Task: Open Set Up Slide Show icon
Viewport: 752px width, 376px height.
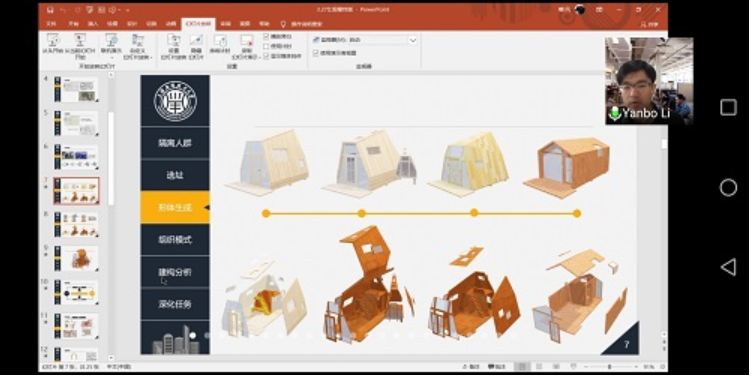Action: [x=173, y=40]
